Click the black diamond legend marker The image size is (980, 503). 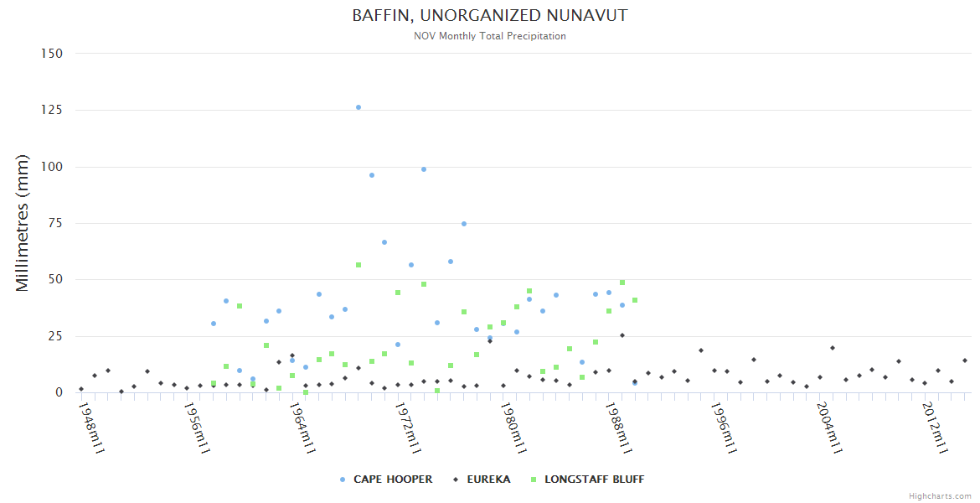pyautogui.click(x=456, y=480)
